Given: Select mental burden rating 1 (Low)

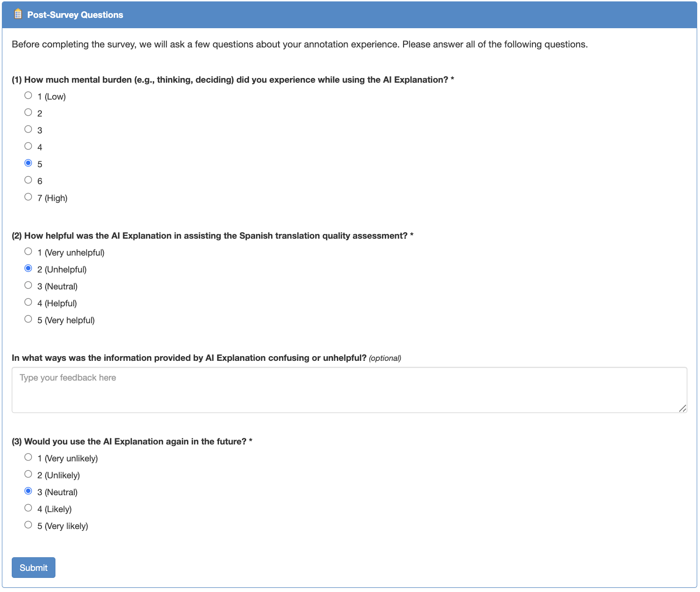Looking at the screenshot, I should click(28, 96).
